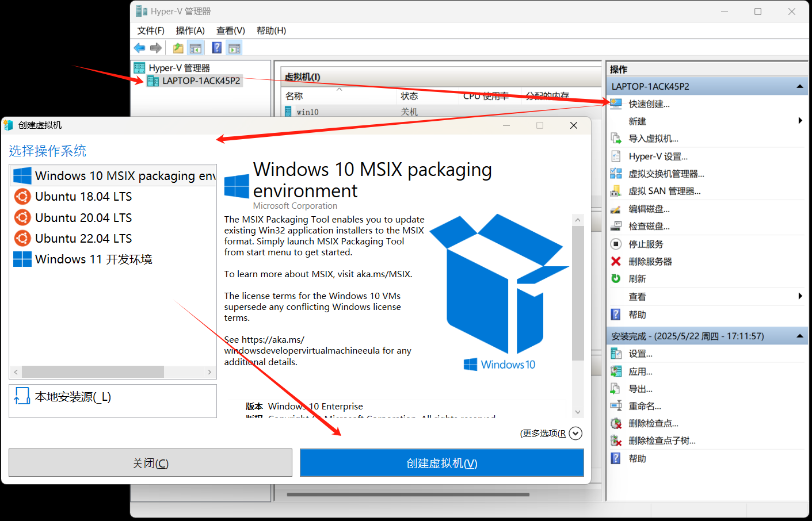Click the up-one-level folder toolbar icon

point(178,48)
